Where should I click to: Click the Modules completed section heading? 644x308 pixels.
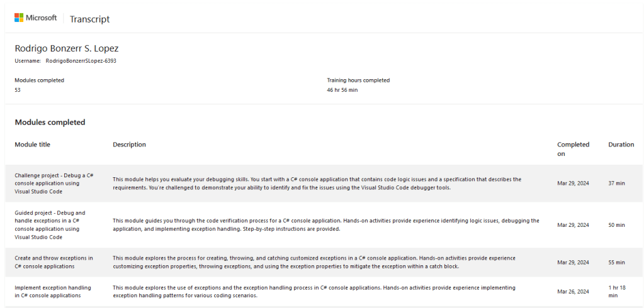pos(50,122)
